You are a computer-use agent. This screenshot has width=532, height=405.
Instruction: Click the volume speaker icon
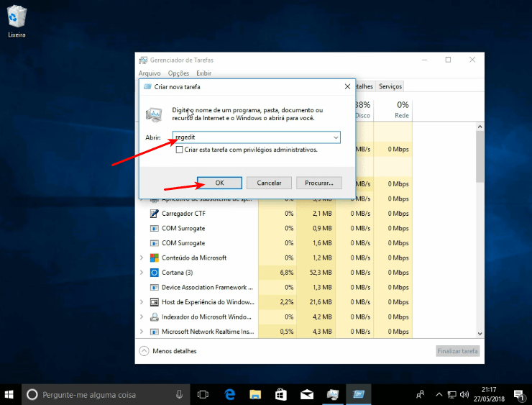click(464, 394)
